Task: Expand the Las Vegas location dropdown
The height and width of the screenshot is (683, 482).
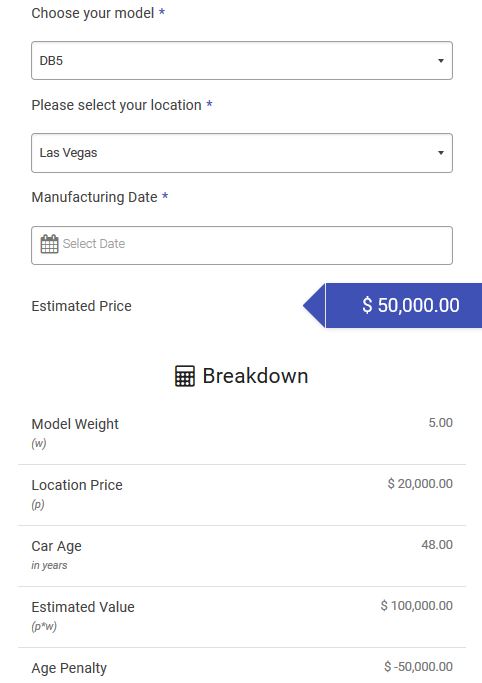Action: [242, 153]
